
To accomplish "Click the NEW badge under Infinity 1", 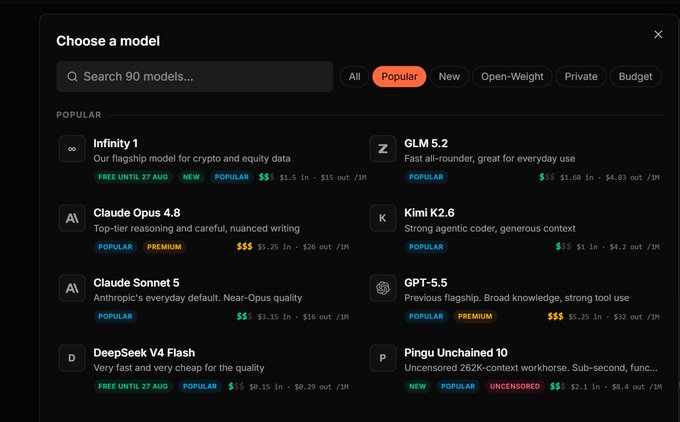I will click(191, 177).
